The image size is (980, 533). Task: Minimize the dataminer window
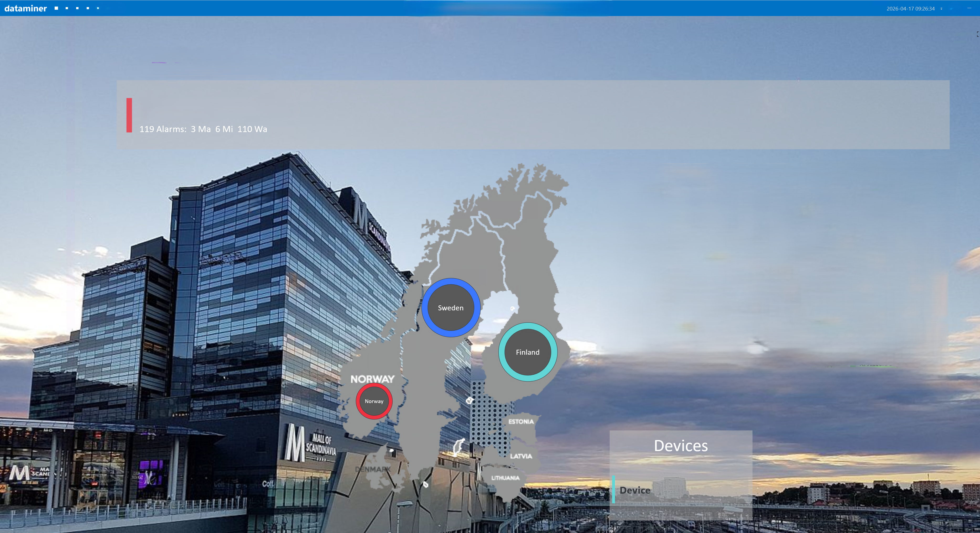tap(969, 8)
